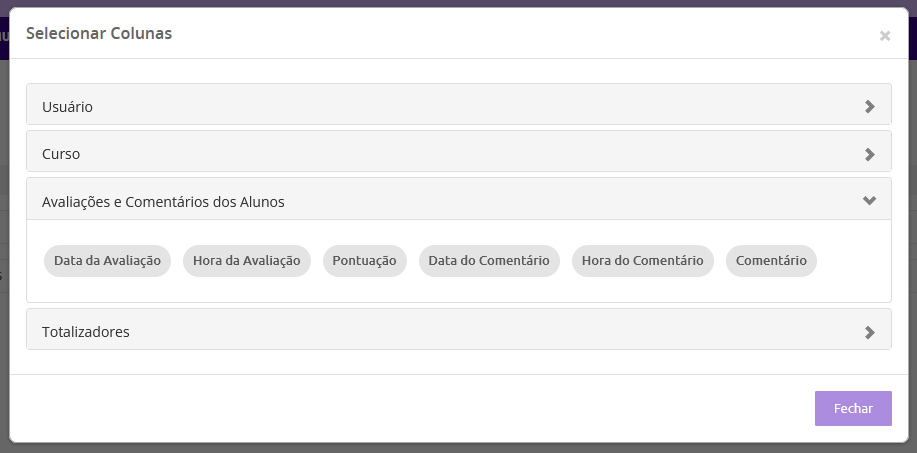Select the Hora do Comentário column pill
Viewport: 917px width, 453px height.
point(642,261)
